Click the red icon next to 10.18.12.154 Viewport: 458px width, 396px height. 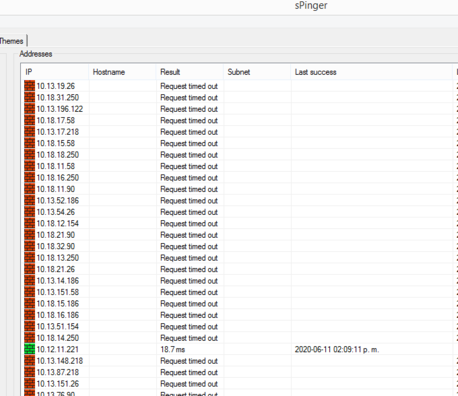pos(29,223)
